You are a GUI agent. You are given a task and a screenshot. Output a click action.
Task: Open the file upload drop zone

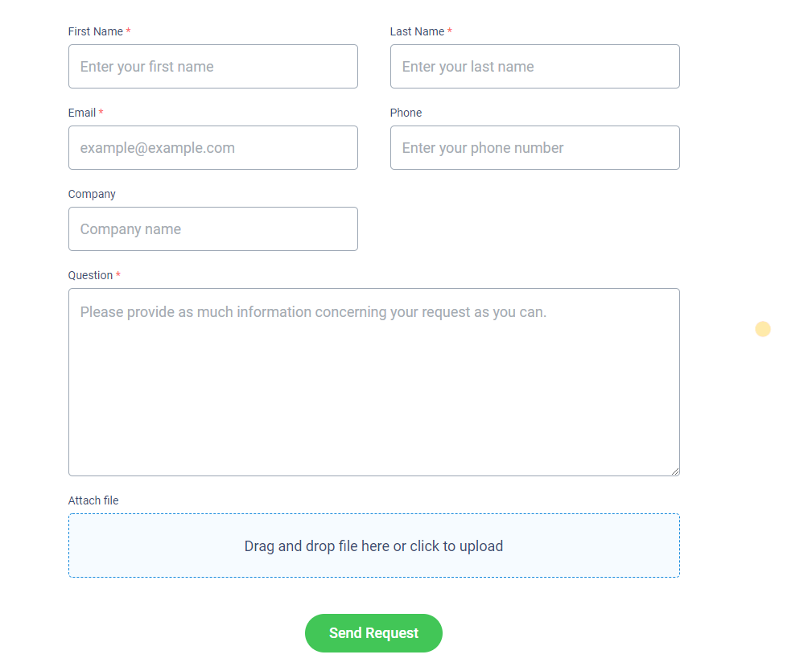(x=373, y=546)
